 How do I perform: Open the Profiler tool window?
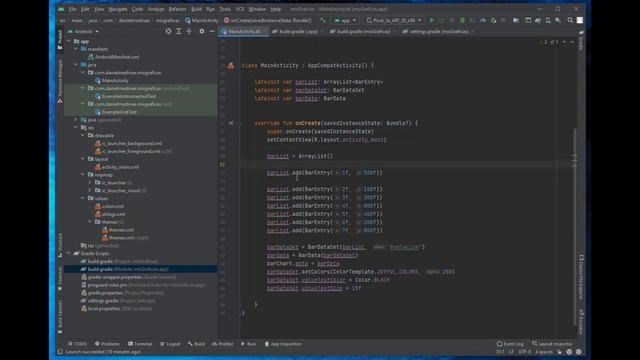[223, 344]
